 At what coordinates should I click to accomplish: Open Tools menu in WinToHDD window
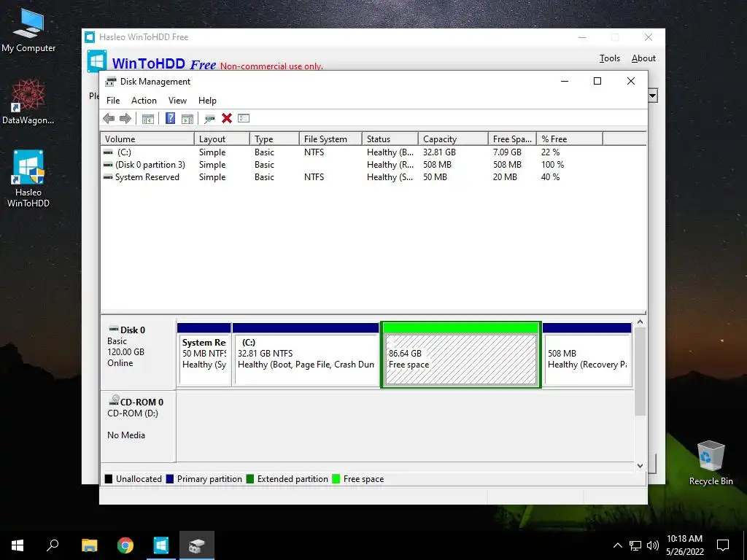click(x=609, y=58)
